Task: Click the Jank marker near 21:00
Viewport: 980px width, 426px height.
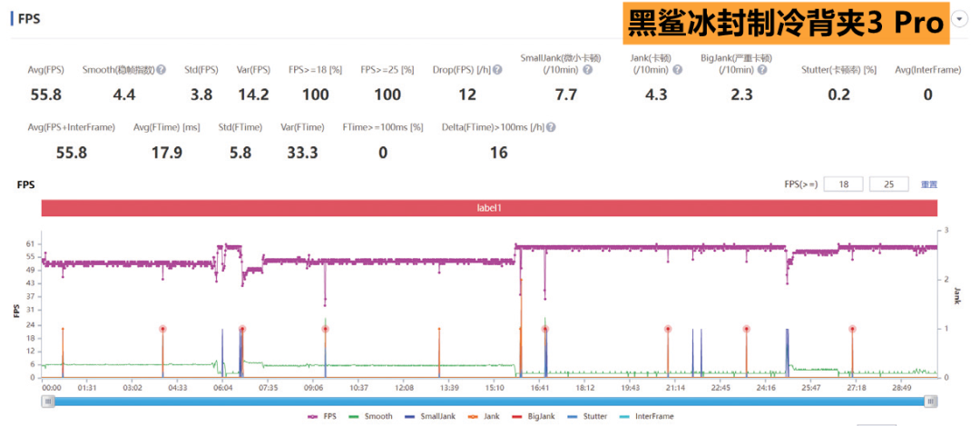Action: tap(668, 329)
